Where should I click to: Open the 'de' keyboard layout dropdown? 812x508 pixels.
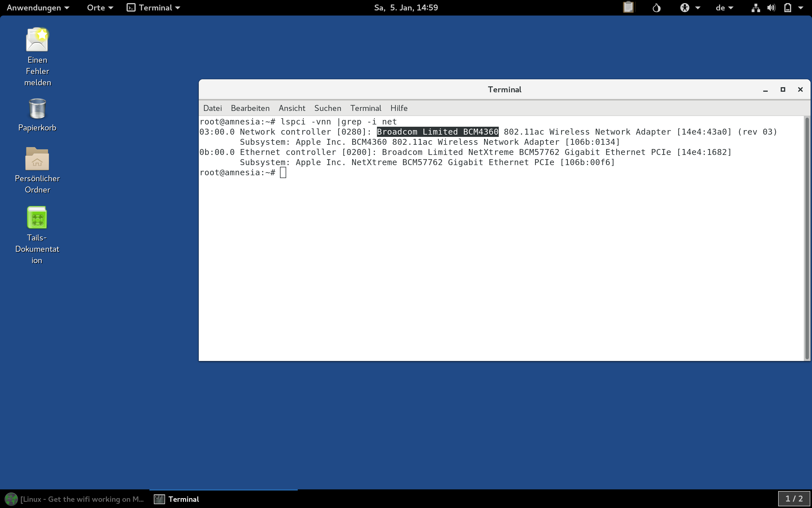point(724,7)
